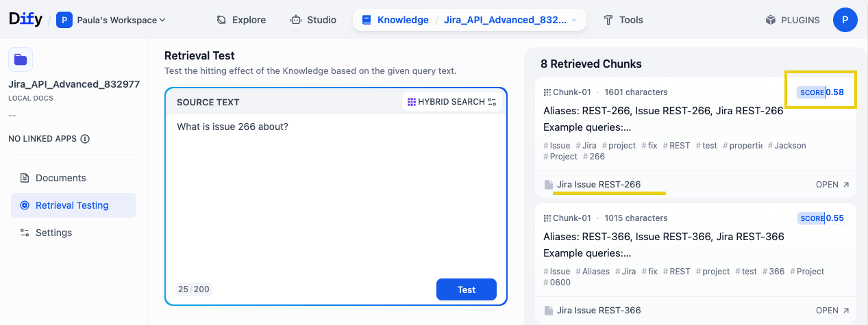Click the Jira_API_Advanced_832977 title in sidebar
This screenshot has width=868, height=325.
[74, 84]
